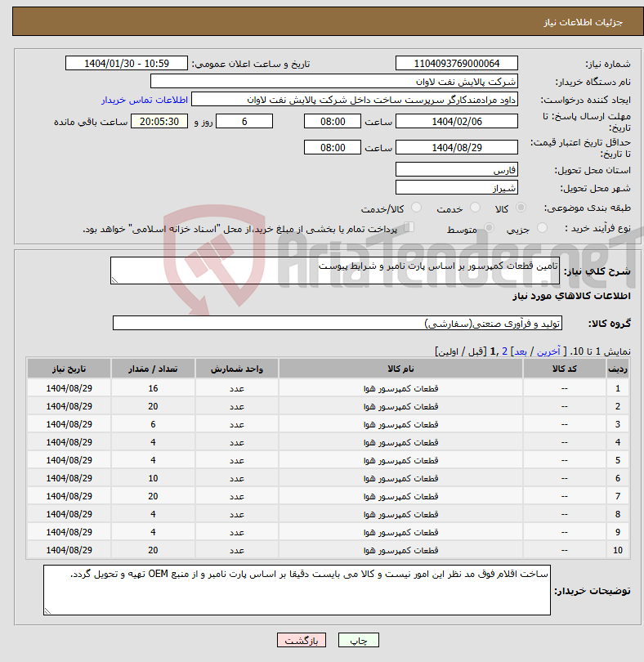Select the جزیی purchase type radio
Image resolution: width=644 pixels, height=662 pixels.
pyautogui.click(x=542, y=228)
